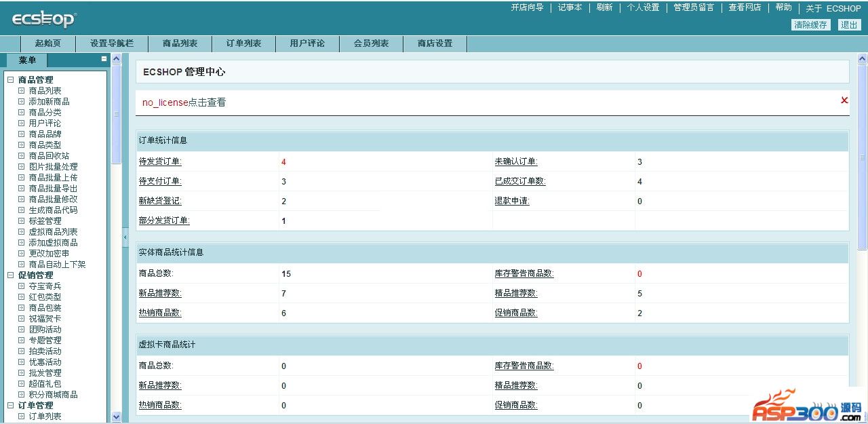The height and width of the screenshot is (424, 868).
Task: Open the 待发货订单 statistic link
Action: [160, 161]
